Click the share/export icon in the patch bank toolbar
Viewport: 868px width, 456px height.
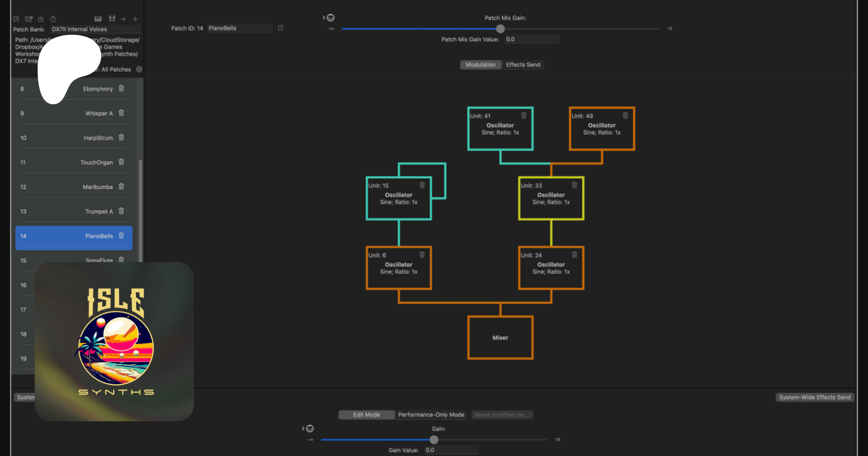point(53,19)
